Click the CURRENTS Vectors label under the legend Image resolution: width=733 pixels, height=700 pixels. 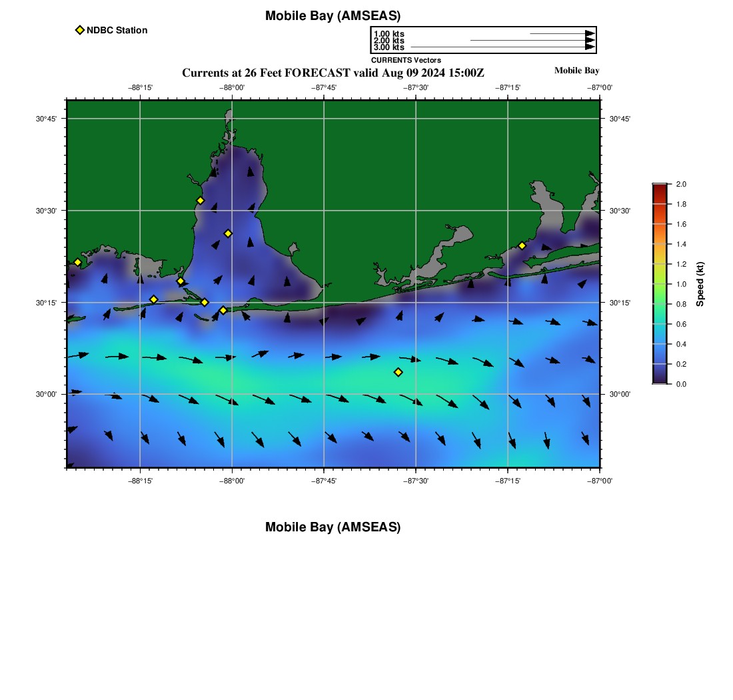pos(406,60)
